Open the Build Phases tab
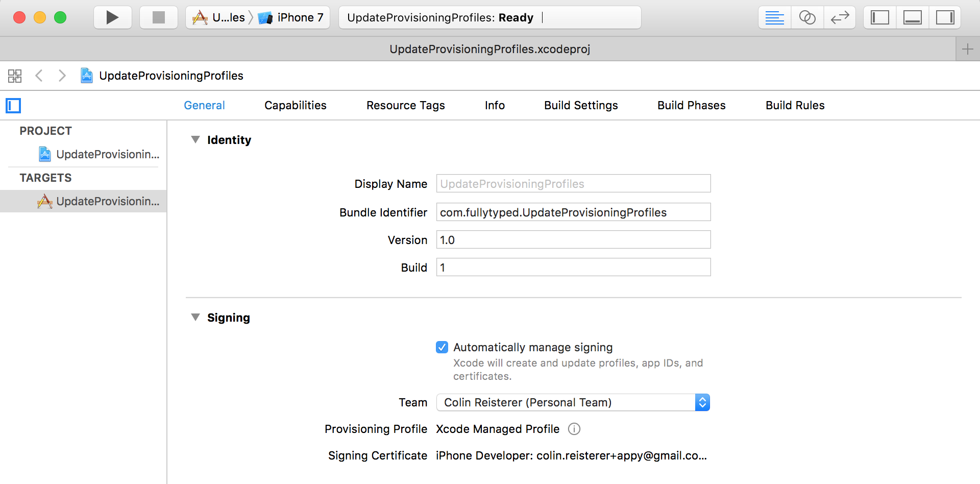Screen dimensions: 980x484 click(x=692, y=105)
